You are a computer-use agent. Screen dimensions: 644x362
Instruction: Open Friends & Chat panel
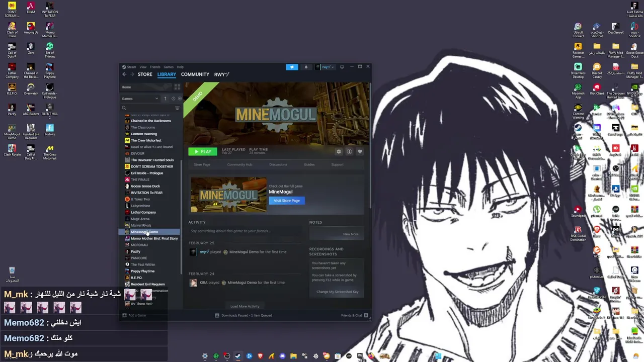click(x=354, y=315)
